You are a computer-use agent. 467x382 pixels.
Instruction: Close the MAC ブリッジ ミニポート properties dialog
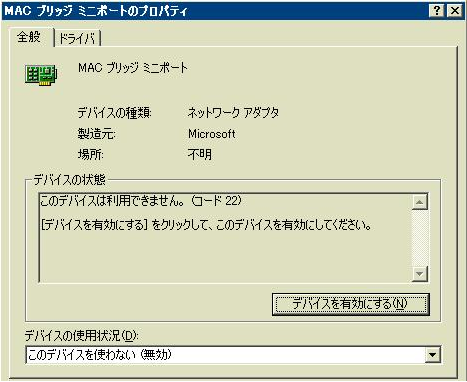coord(455,11)
